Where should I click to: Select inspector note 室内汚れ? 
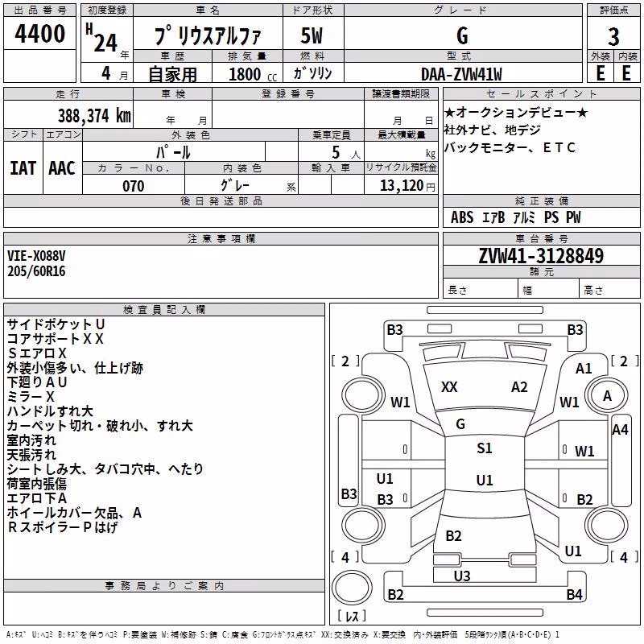tap(31, 440)
